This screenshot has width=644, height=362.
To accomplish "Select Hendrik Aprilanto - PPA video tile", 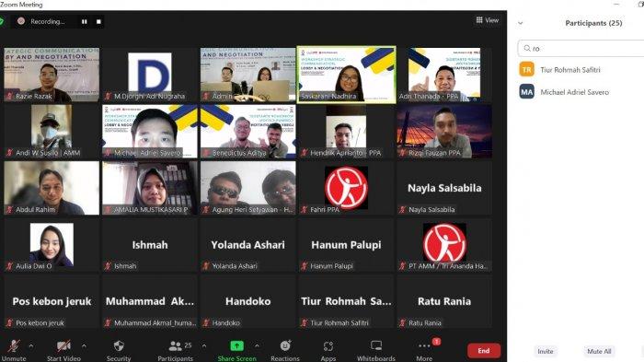I will coord(346,131).
